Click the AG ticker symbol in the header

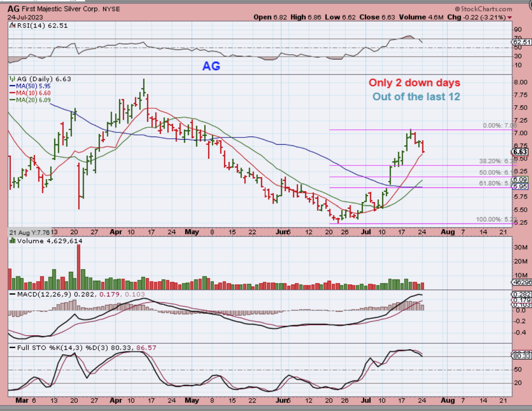pyautogui.click(x=13, y=9)
